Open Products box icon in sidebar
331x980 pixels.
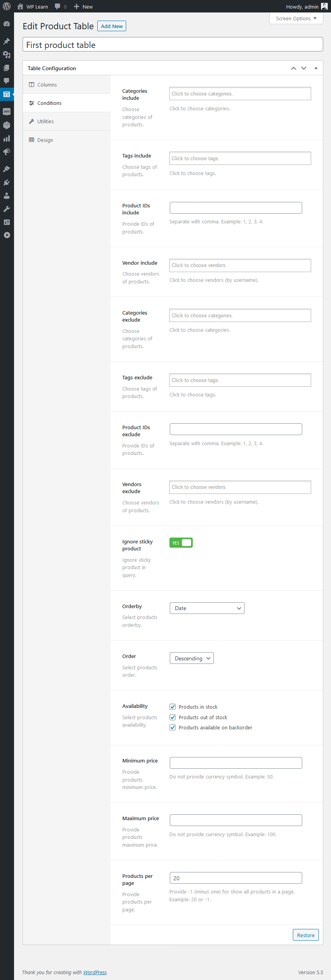[x=7, y=125]
